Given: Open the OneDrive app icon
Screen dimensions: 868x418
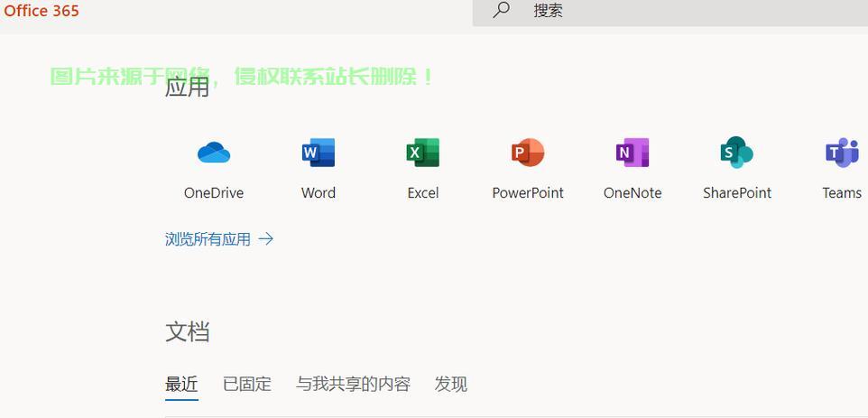Looking at the screenshot, I should [214, 153].
